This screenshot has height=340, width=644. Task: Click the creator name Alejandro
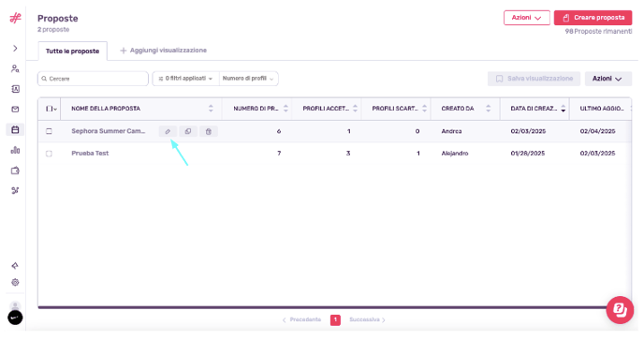pyautogui.click(x=455, y=153)
